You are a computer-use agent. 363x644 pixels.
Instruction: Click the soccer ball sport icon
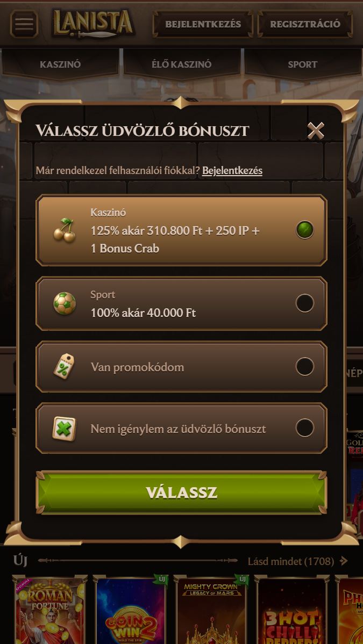point(65,303)
